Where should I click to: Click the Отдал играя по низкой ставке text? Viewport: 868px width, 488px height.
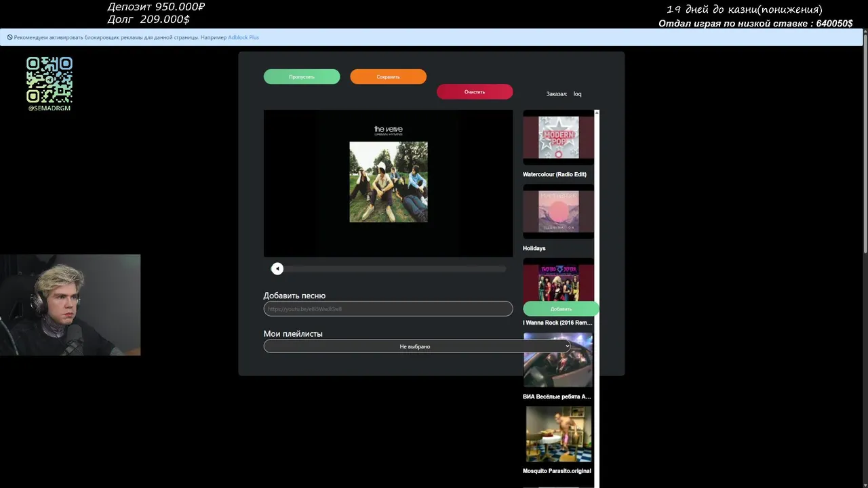coord(755,23)
